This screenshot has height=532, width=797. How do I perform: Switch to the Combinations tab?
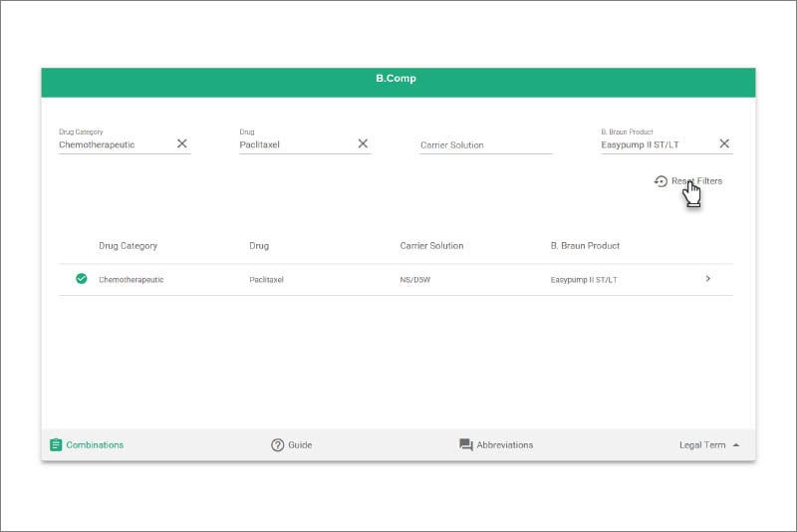point(95,445)
